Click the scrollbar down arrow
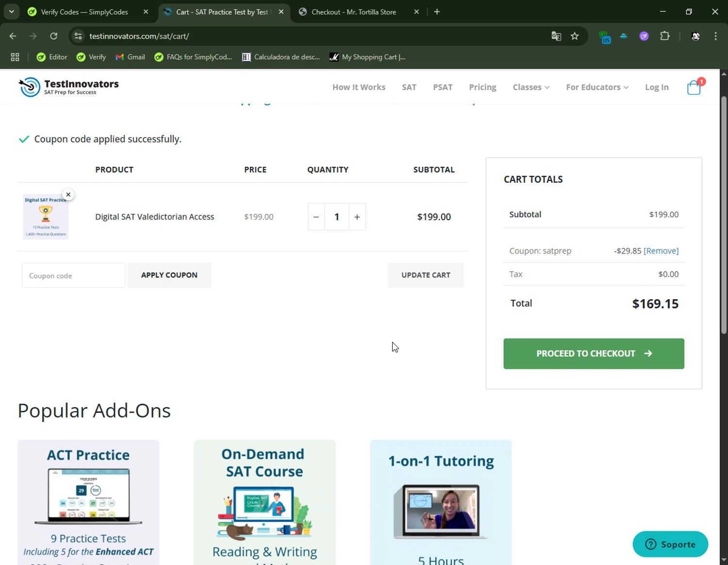Image resolution: width=728 pixels, height=565 pixels. pyautogui.click(x=724, y=560)
